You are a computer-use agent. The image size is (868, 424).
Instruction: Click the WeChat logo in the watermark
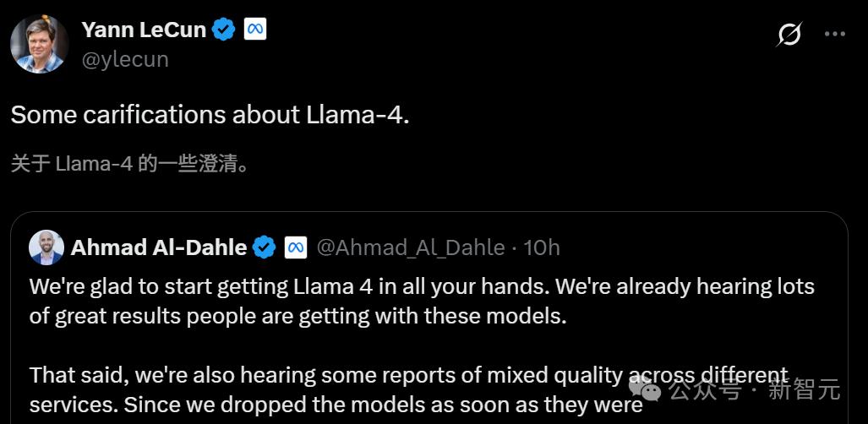click(648, 389)
